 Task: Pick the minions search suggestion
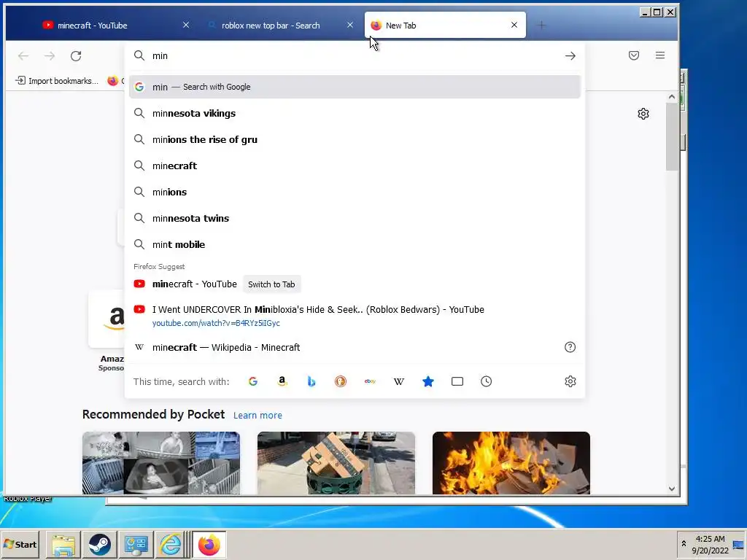355,192
